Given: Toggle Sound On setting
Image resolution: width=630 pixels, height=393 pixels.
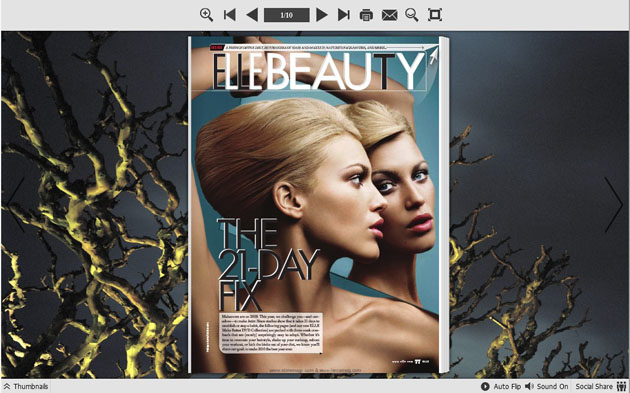Looking at the screenshot, I should (547, 386).
